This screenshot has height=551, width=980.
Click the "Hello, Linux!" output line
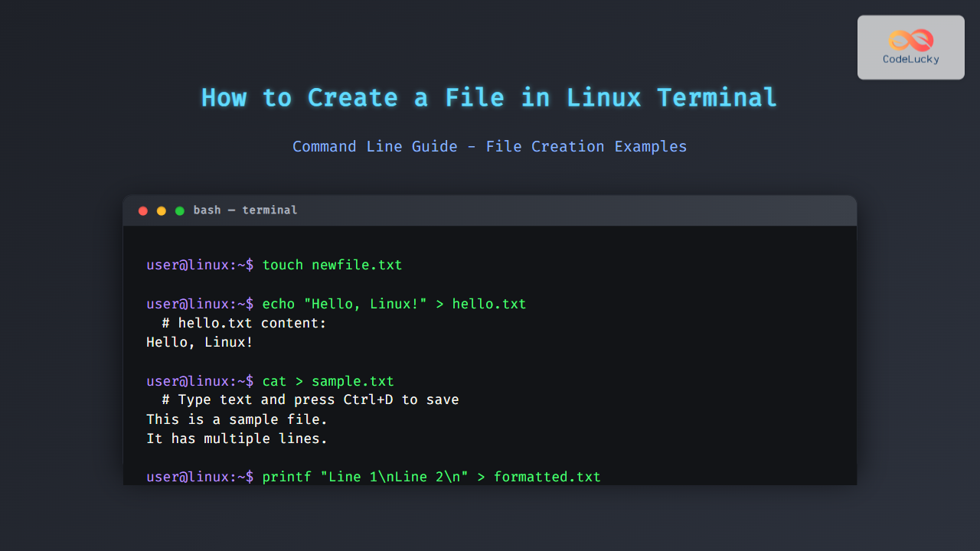tap(199, 342)
